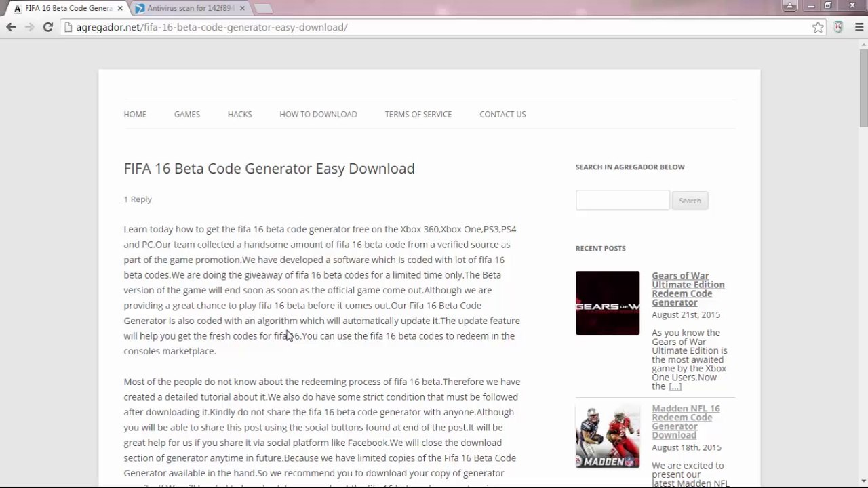The image size is (868, 488).
Task: Open the Chrome user profile button
Action: (789, 5)
